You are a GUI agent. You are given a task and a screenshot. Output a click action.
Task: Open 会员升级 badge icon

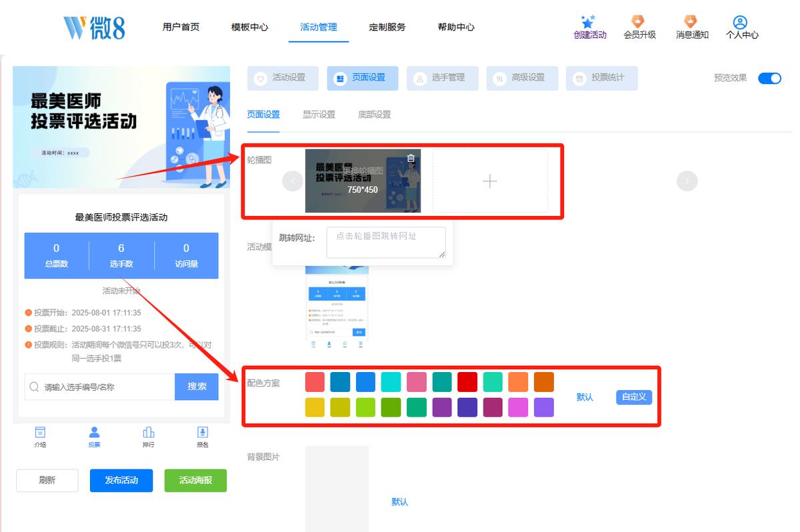pyautogui.click(x=639, y=22)
